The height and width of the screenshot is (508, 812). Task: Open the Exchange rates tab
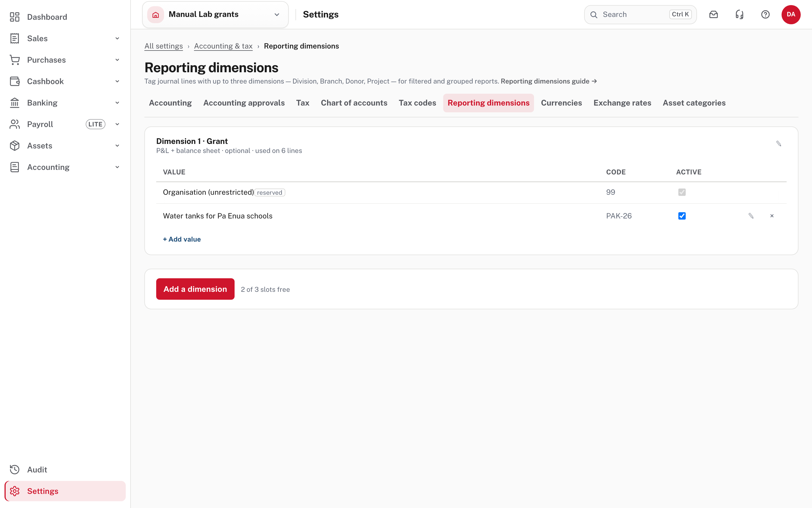[622, 103]
